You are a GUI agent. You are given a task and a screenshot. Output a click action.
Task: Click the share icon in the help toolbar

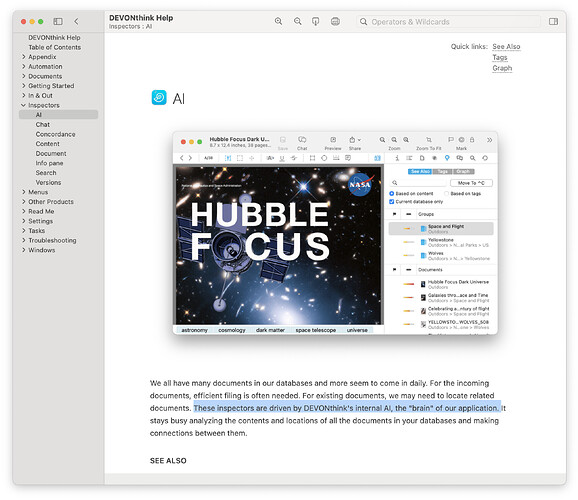pyautogui.click(x=316, y=21)
